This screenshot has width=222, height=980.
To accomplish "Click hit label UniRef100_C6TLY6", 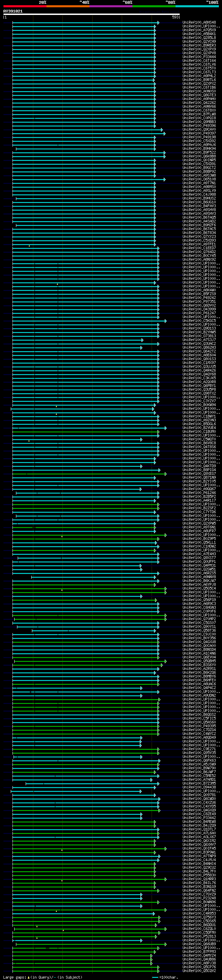I will pyautogui.click(x=199, y=64).
